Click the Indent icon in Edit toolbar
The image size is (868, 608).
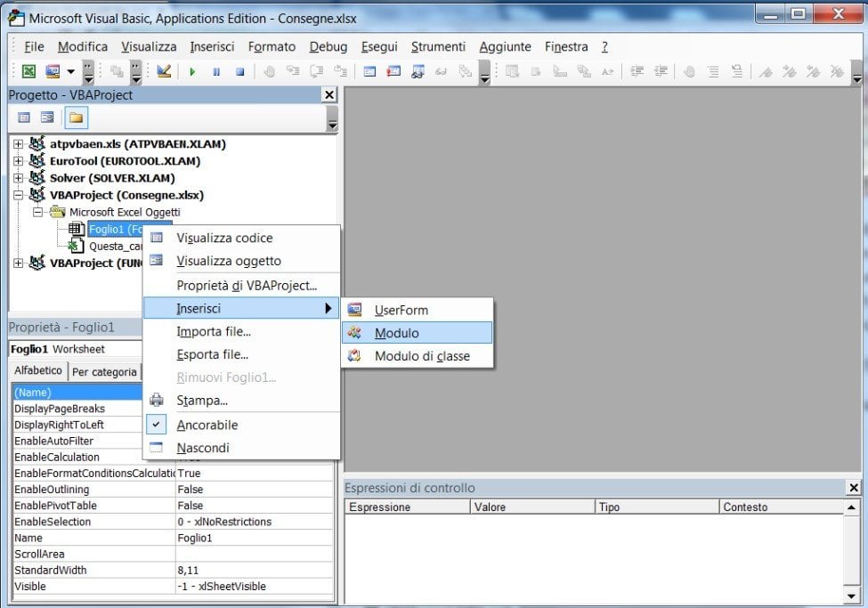pos(637,71)
